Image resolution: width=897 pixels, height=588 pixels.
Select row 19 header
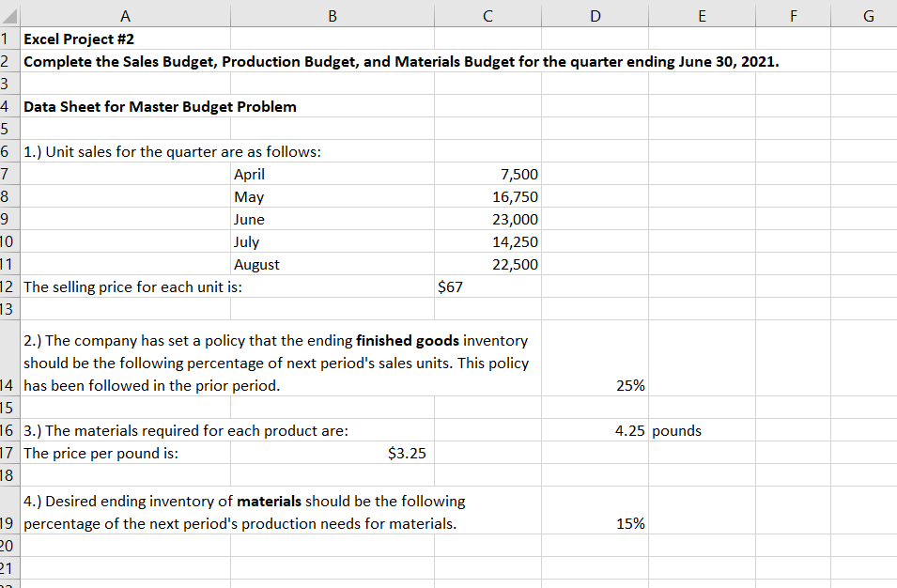click(x=9, y=510)
